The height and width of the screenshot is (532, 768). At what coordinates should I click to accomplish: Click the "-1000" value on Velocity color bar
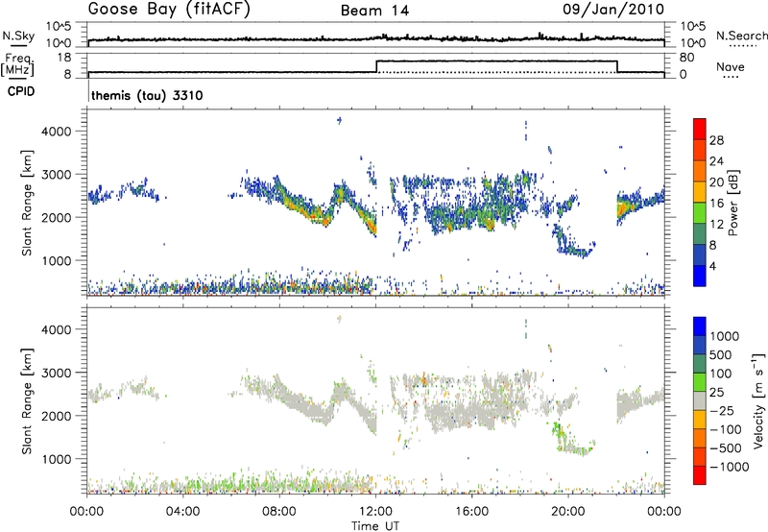[730, 467]
